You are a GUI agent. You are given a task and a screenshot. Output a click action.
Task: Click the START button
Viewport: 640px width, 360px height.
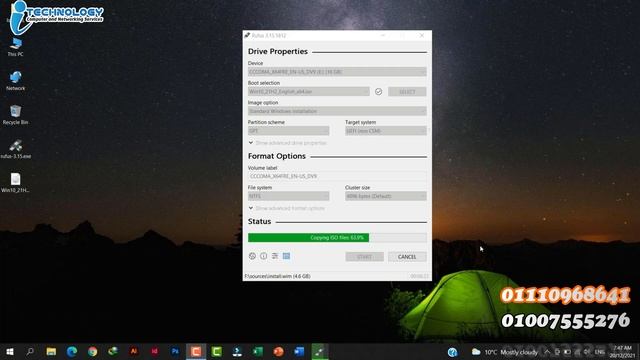pyautogui.click(x=364, y=257)
